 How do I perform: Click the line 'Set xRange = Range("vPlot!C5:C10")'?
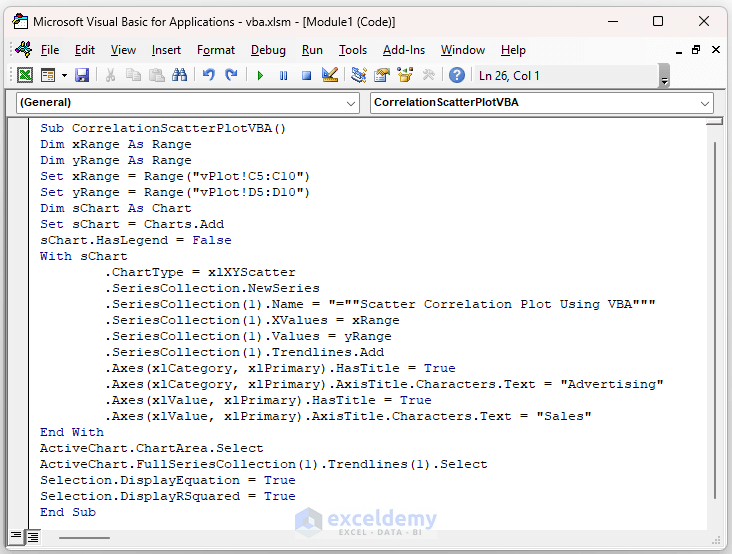point(175,176)
